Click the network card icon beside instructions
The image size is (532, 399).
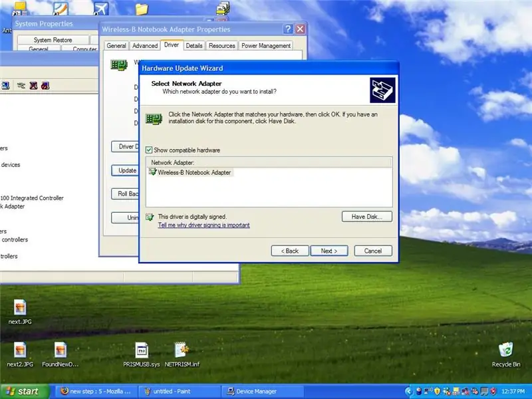(154, 119)
